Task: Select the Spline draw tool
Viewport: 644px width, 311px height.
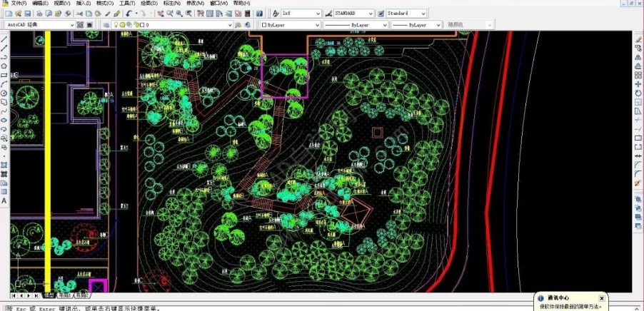Action: [x=4, y=111]
